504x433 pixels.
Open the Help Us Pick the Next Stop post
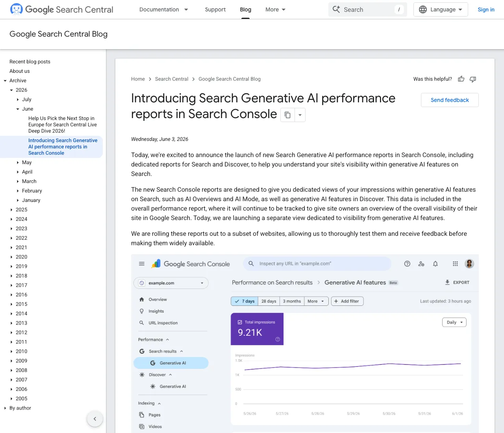(x=63, y=125)
